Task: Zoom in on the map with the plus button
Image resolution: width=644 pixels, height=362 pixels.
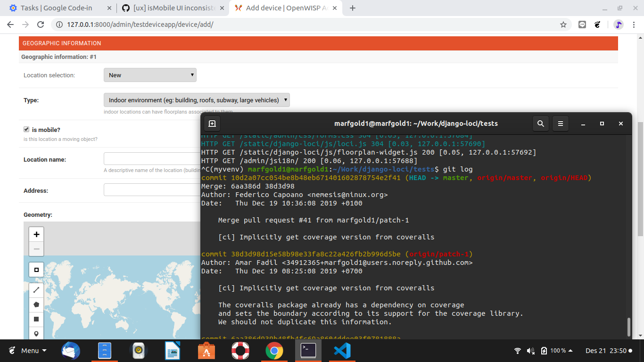Action: pos(36,234)
